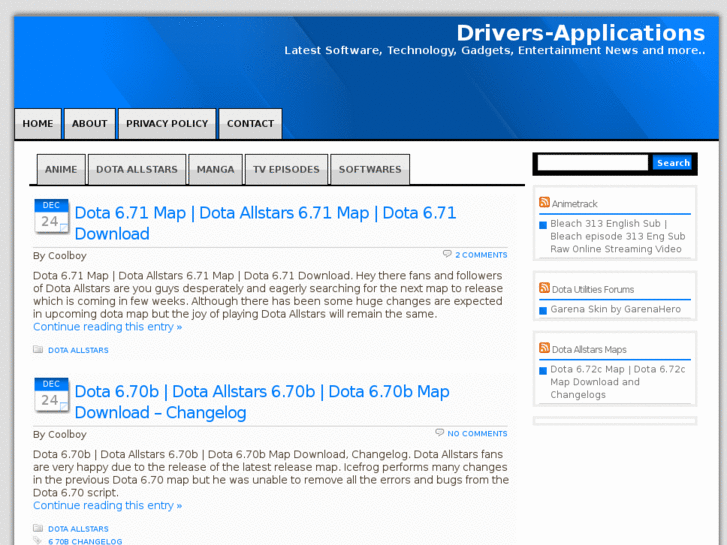Open No Comments link on Dota 6.70b post

coord(477,433)
